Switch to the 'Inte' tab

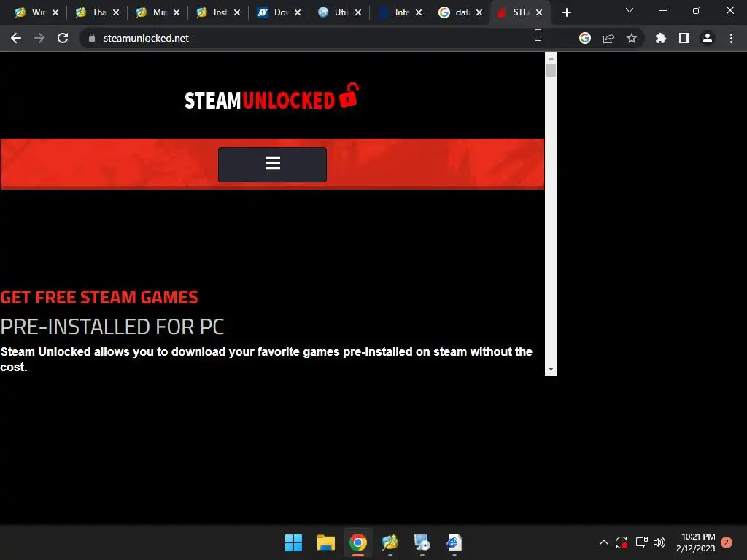399,12
